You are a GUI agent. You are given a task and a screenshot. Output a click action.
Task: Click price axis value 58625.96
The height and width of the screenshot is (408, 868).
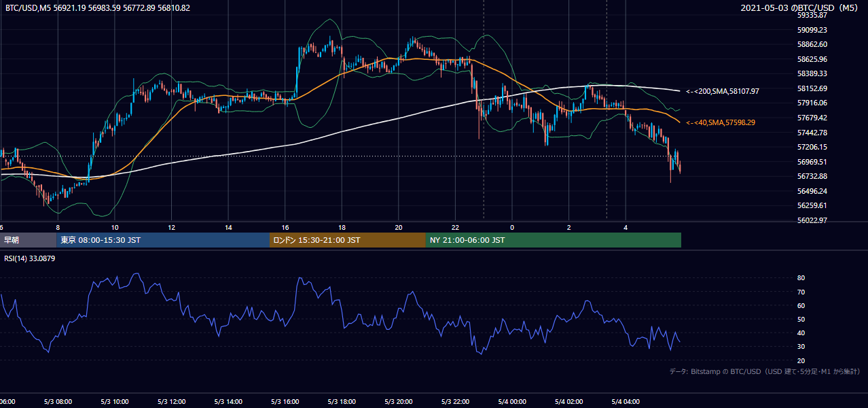[812, 59]
